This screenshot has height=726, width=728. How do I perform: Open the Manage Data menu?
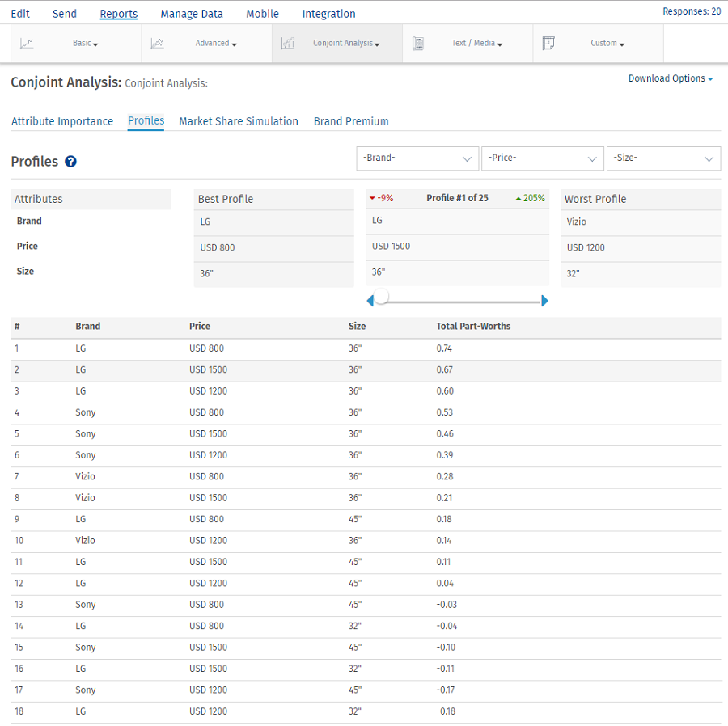click(x=192, y=14)
